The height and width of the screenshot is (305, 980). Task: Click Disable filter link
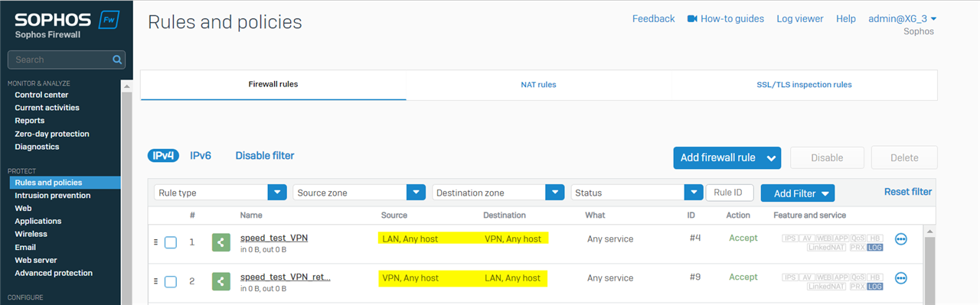(x=265, y=156)
